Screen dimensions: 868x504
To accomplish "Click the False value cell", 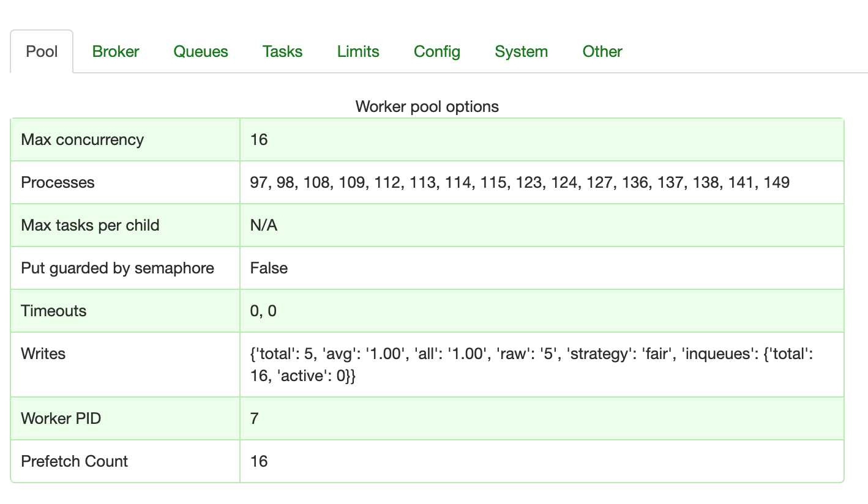I will click(268, 268).
